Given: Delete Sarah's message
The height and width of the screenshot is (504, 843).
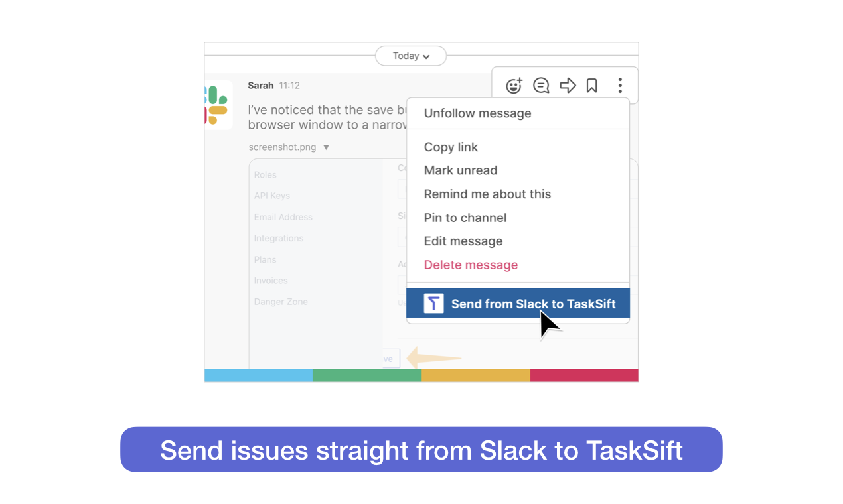Looking at the screenshot, I should (471, 265).
